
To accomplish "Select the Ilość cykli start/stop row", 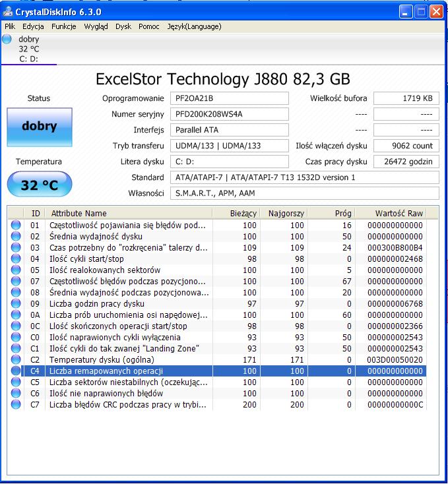I will [x=217, y=258].
